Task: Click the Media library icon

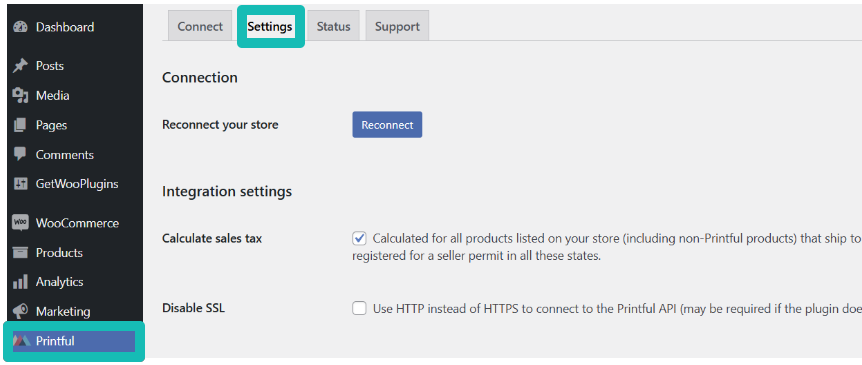Action: coord(20,96)
